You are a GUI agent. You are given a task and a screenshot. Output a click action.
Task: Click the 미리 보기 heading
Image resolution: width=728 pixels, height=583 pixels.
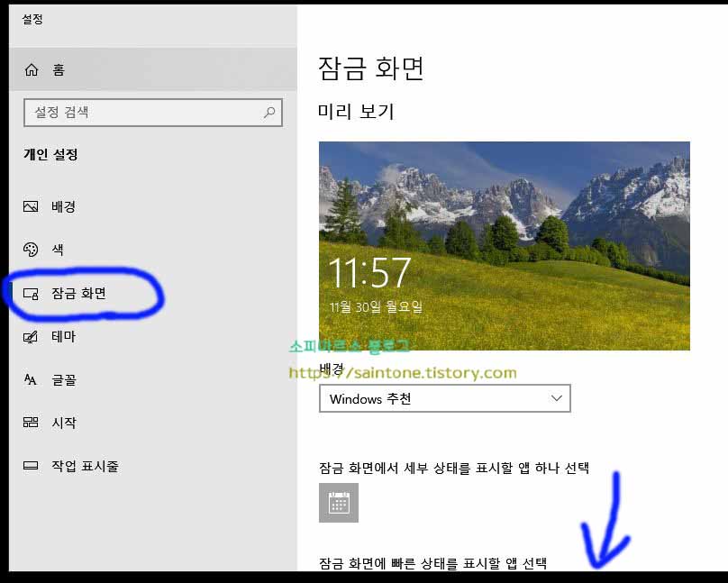pos(356,112)
